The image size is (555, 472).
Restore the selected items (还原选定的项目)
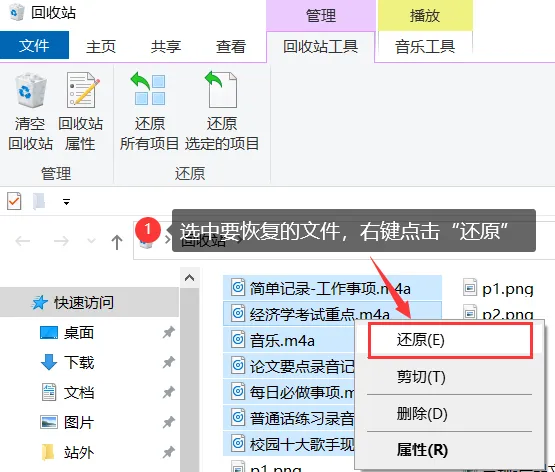(x=222, y=111)
